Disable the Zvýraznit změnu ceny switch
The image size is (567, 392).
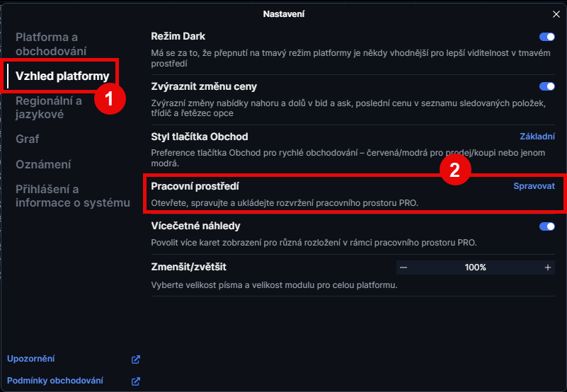546,86
